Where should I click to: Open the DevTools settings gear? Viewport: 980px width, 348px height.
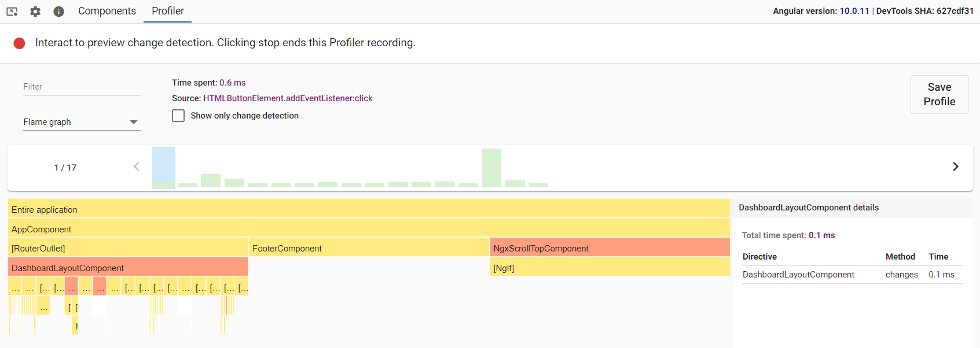coord(35,11)
